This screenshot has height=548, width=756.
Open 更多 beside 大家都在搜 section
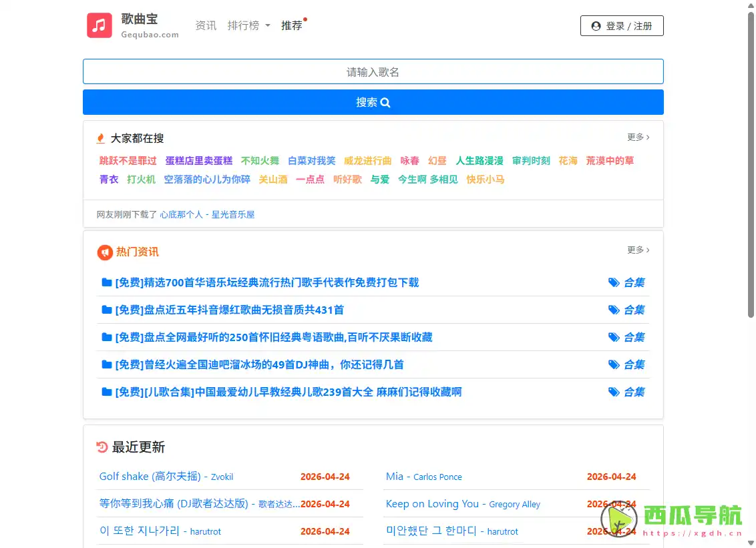tap(636, 137)
